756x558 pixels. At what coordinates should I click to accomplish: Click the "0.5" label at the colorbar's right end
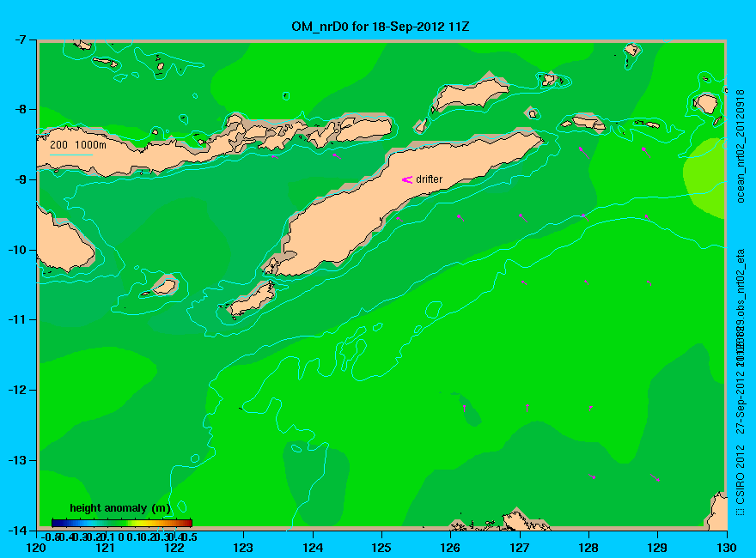(190, 537)
